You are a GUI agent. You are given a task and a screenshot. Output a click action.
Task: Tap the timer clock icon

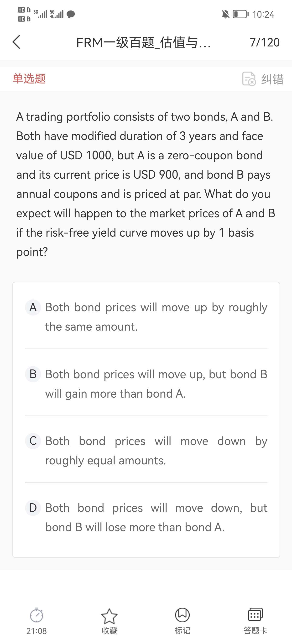36,615
